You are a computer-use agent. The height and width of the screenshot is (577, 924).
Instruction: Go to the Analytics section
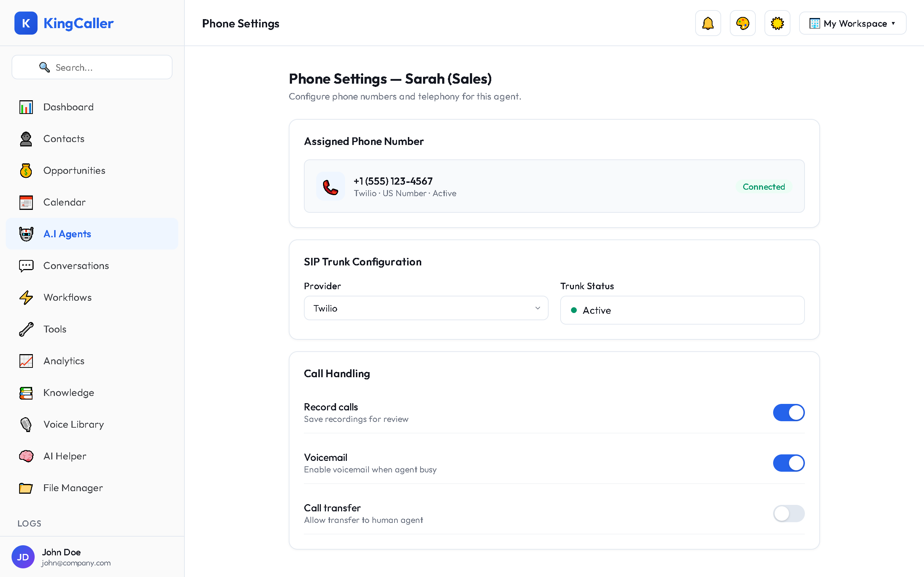pyautogui.click(x=64, y=361)
